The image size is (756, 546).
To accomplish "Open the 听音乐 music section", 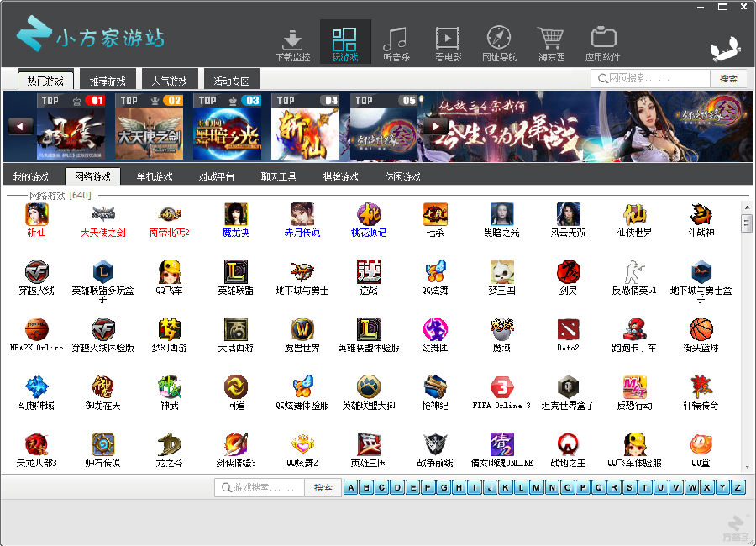I will tap(396, 44).
